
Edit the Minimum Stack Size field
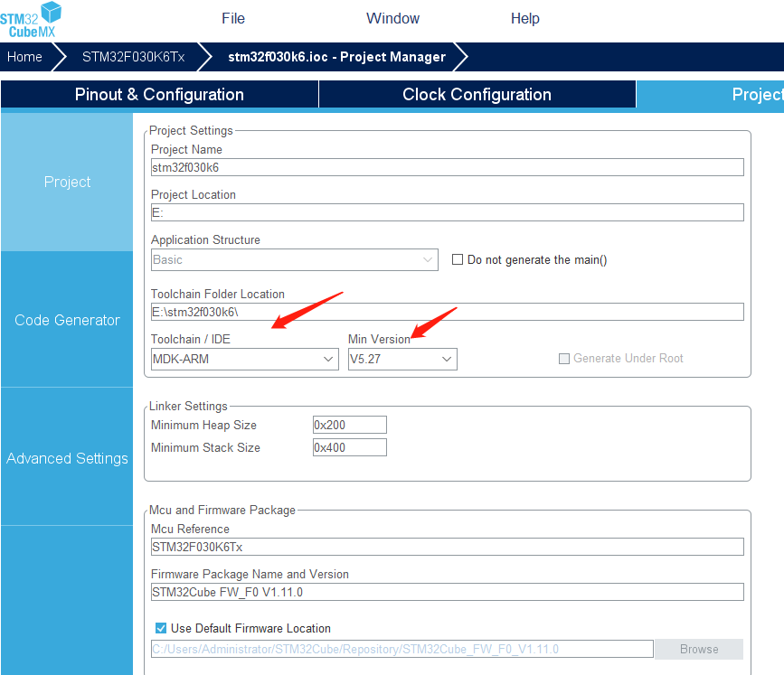350,447
